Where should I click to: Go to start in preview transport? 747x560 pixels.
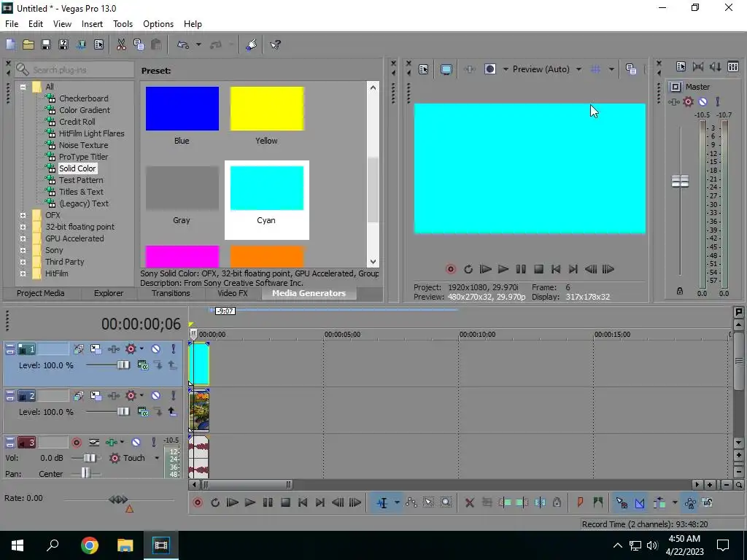[555, 270]
